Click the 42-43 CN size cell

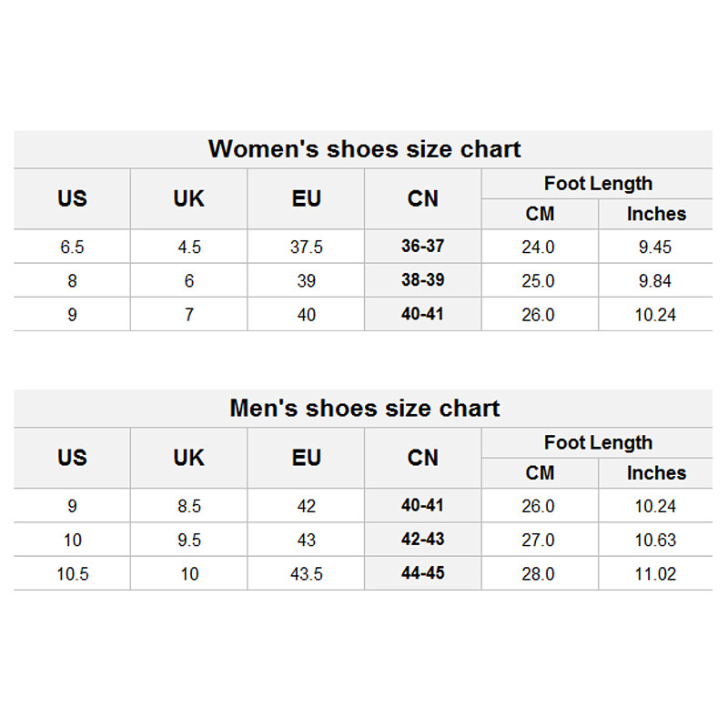(x=423, y=539)
